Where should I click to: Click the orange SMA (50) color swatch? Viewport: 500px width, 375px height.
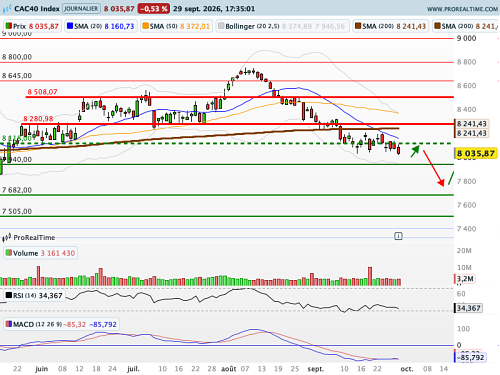click(x=145, y=26)
